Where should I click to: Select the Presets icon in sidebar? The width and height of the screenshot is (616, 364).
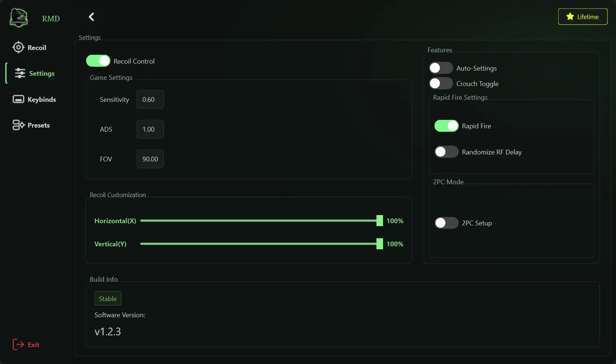click(x=18, y=125)
